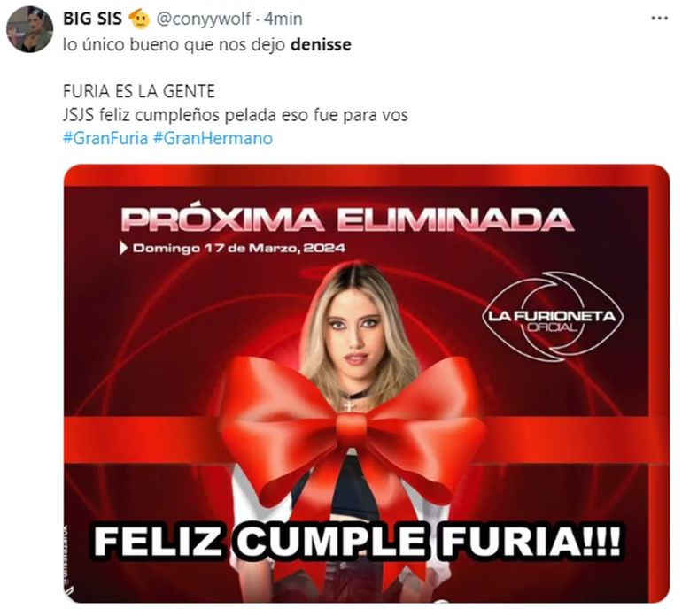Open the tweet's three-dot more options menu
Viewport: 682px width, 616px height.
coord(659,19)
